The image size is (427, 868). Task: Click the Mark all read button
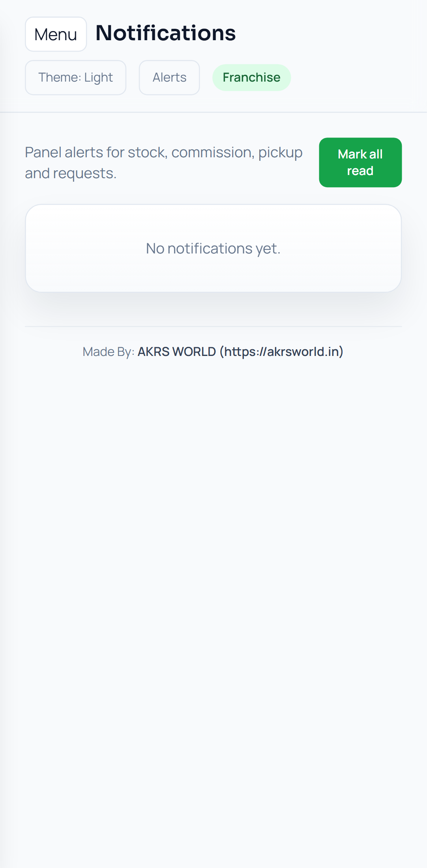tap(360, 162)
